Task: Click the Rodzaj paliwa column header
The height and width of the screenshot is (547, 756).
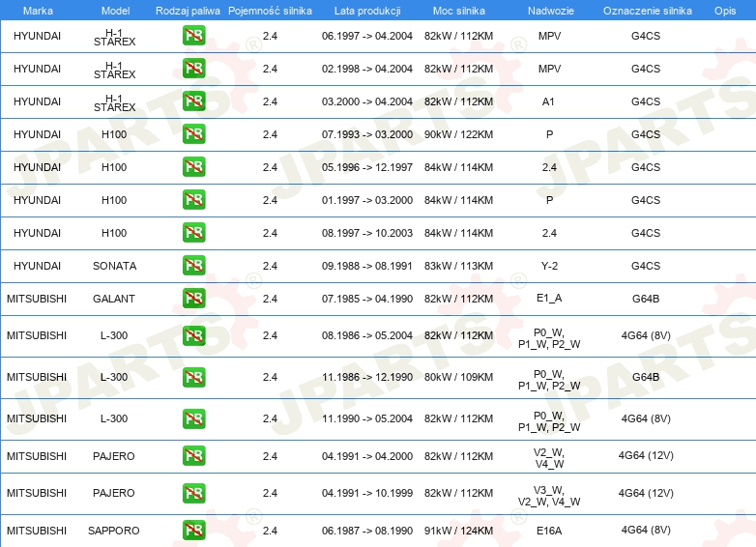Action: (188, 11)
